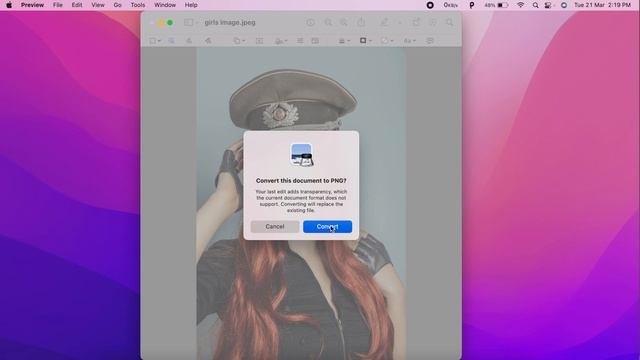Toggle the Markup toolbar icon
Image resolution: width=640 pixels, height=360 pixels.
point(433,22)
